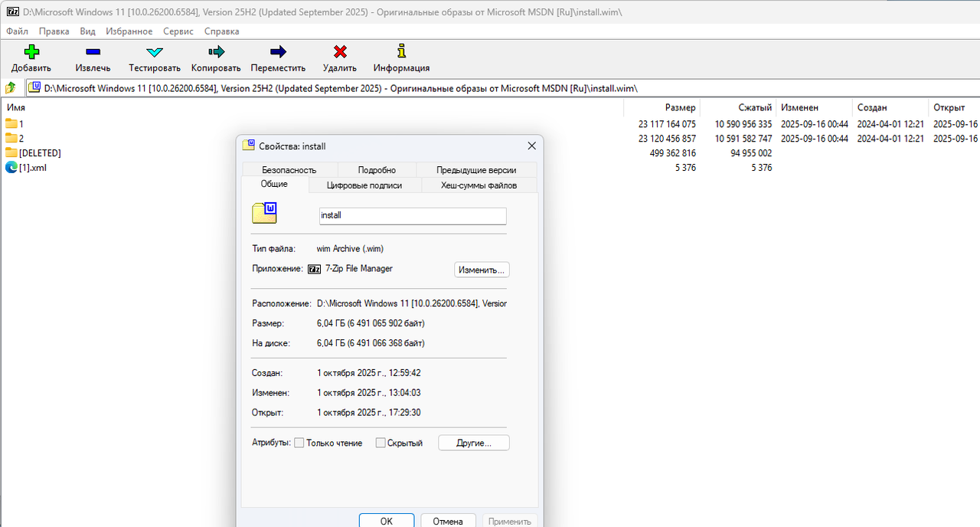Select the [1].xml file name
The width and height of the screenshot is (980, 527).
pos(33,167)
